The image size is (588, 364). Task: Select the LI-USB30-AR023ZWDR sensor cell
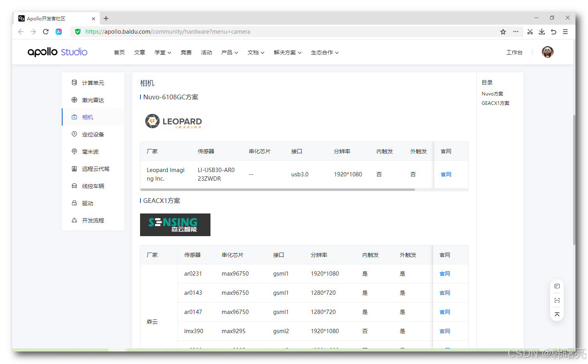216,174
